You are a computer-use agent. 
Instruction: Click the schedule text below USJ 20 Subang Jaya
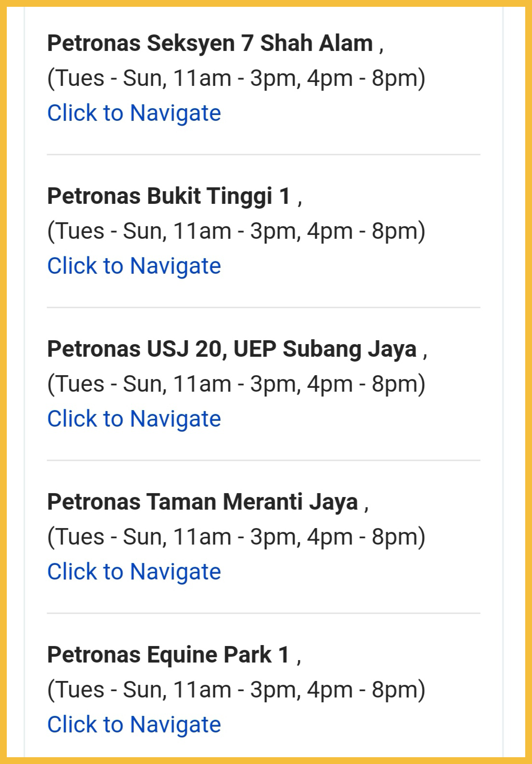point(236,384)
